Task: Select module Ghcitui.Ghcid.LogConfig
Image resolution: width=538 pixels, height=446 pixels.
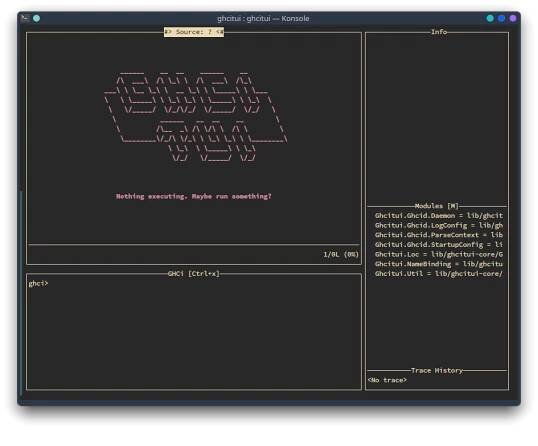Action: (438, 225)
